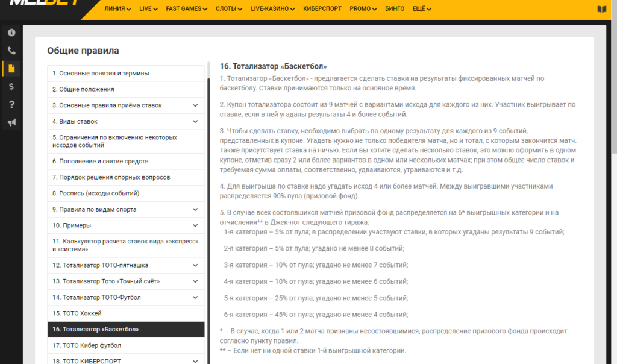Expand "12. Тотализатор ТОТО-пятнашка" chevron
The height and width of the screenshot is (364, 617).
[x=195, y=265]
